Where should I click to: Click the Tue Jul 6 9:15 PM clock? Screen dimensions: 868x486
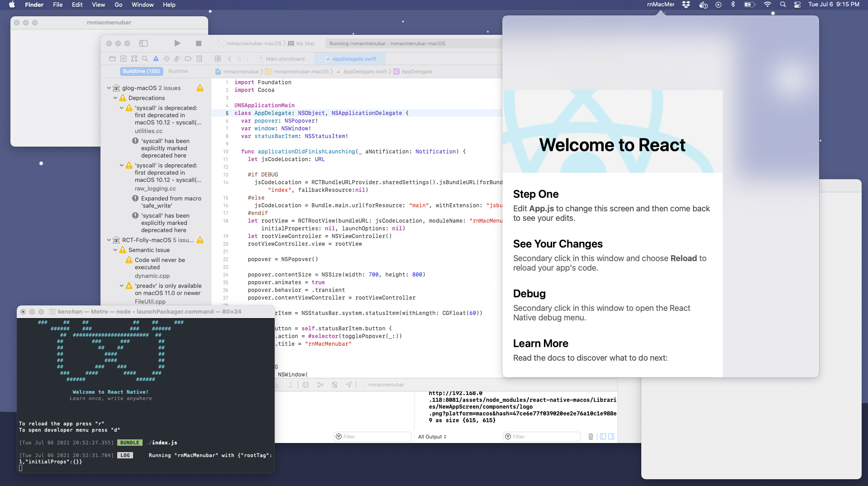tap(834, 5)
